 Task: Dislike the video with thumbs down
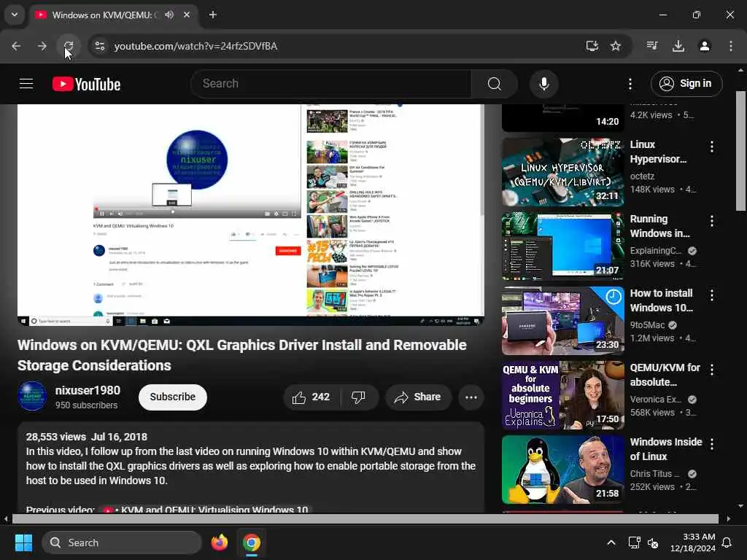coord(359,397)
